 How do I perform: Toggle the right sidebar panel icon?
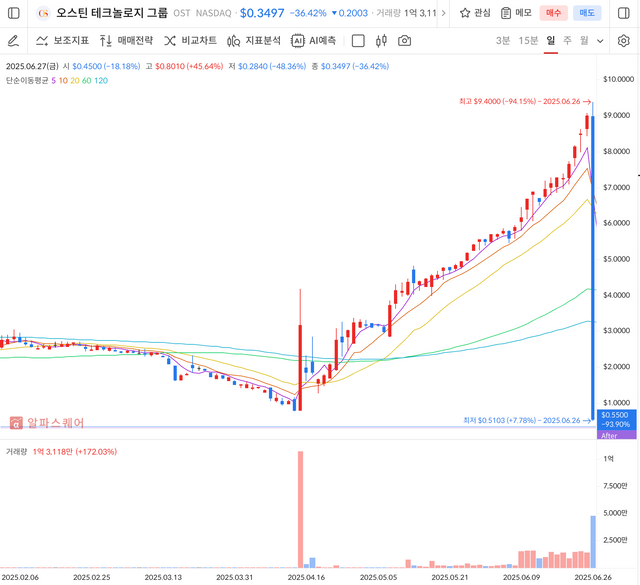624,13
